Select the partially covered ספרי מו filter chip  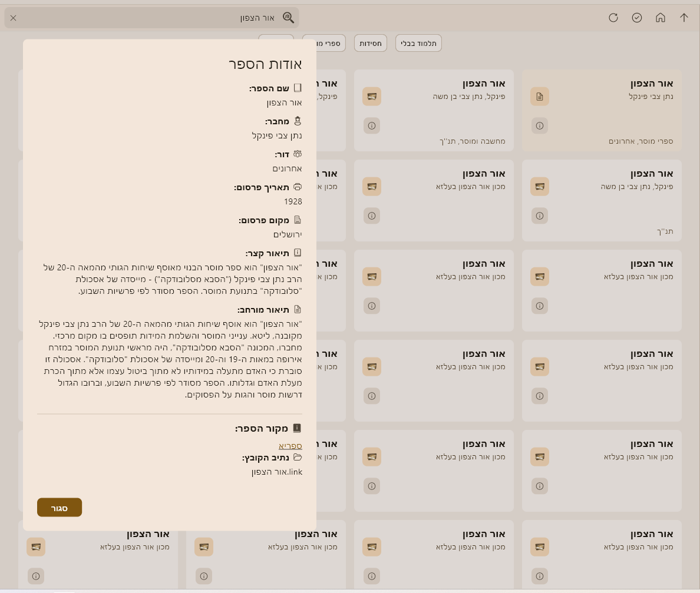pos(331,43)
